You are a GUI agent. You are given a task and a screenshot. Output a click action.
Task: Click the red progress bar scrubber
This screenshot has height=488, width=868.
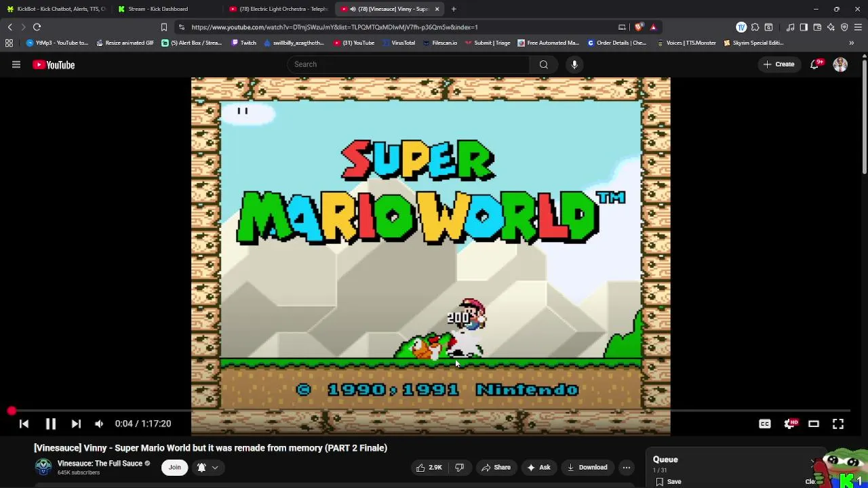pos(12,411)
